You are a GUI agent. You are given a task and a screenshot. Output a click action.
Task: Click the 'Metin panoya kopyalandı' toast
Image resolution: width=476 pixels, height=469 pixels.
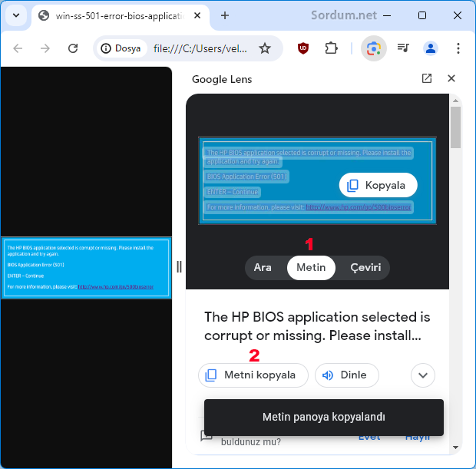point(324,418)
